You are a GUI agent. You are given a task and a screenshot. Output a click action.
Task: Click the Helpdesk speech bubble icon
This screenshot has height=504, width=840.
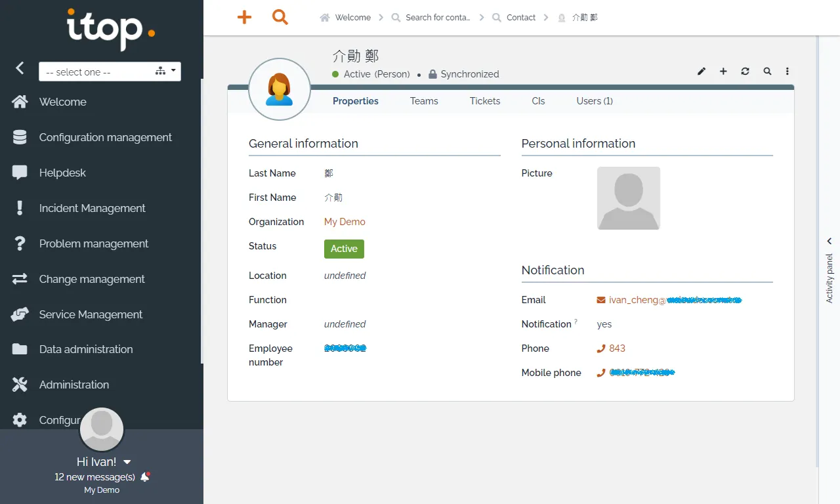(x=20, y=173)
